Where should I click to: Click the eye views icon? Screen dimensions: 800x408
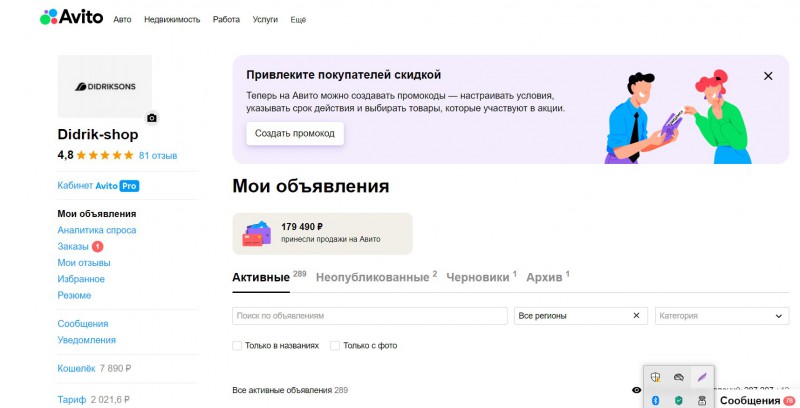[x=636, y=390]
